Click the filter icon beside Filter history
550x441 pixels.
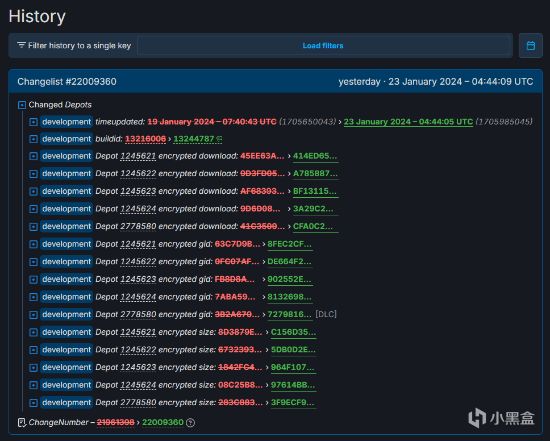point(21,45)
